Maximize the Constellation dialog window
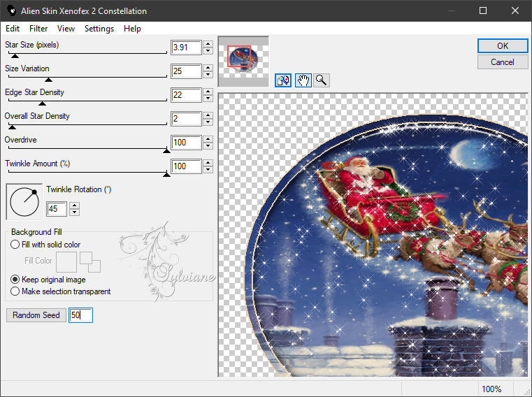The height and width of the screenshot is (397, 532). [483, 10]
